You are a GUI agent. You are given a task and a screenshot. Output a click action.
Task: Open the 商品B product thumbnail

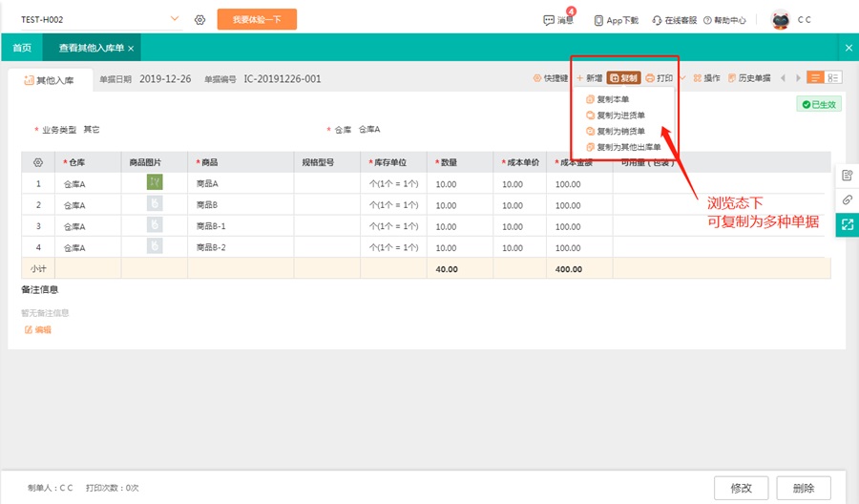(x=155, y=203)
